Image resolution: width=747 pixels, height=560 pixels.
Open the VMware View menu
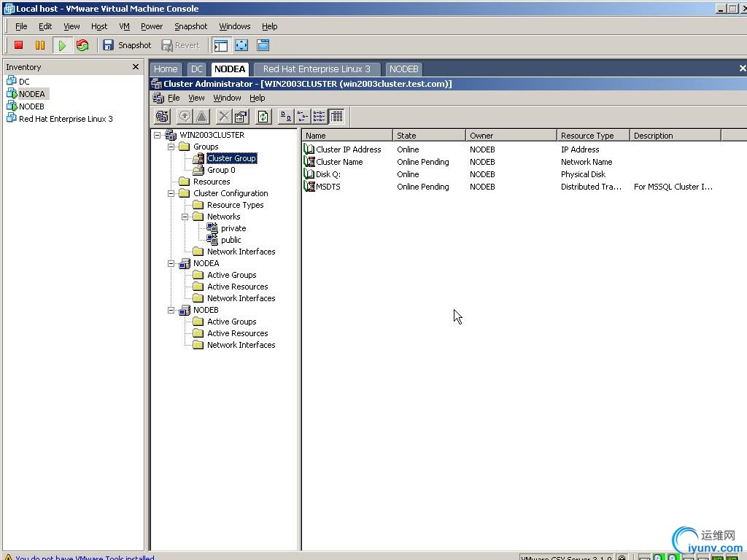[72, 26]
